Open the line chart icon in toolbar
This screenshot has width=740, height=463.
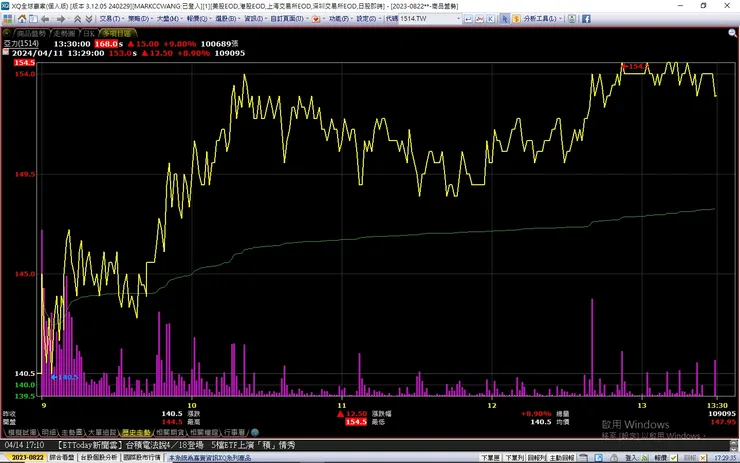479,19
